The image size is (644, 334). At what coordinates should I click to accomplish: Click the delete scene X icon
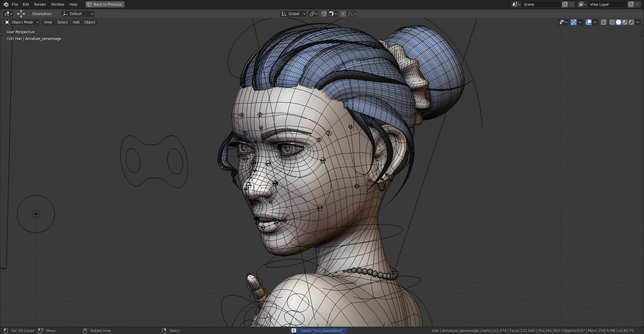(x=572, y=4)
